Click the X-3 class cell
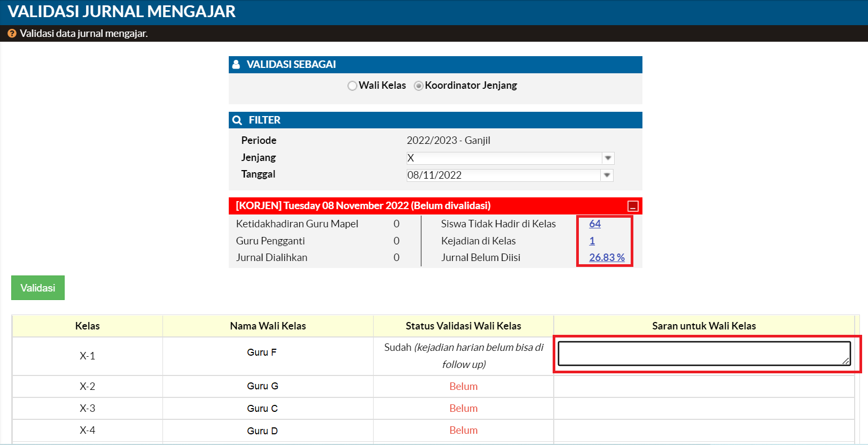This screenshot has width=868, height=445. tap(88, 408)
